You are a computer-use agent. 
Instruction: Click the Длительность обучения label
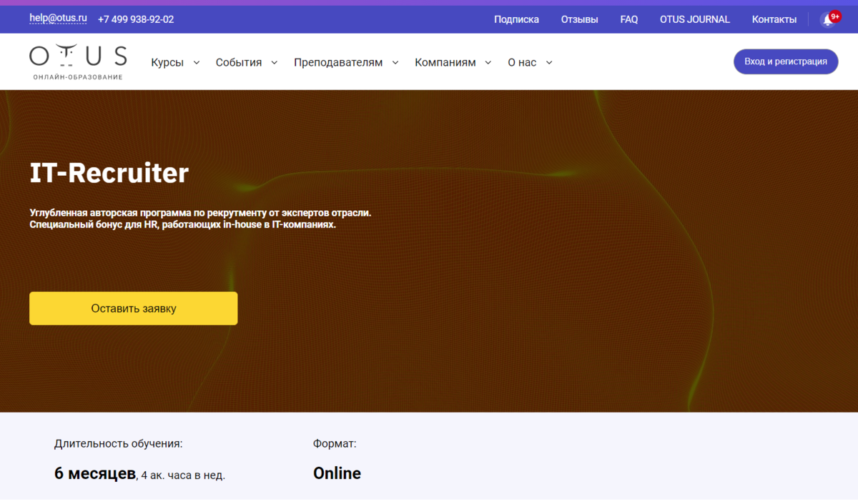[x=119, y=444]
